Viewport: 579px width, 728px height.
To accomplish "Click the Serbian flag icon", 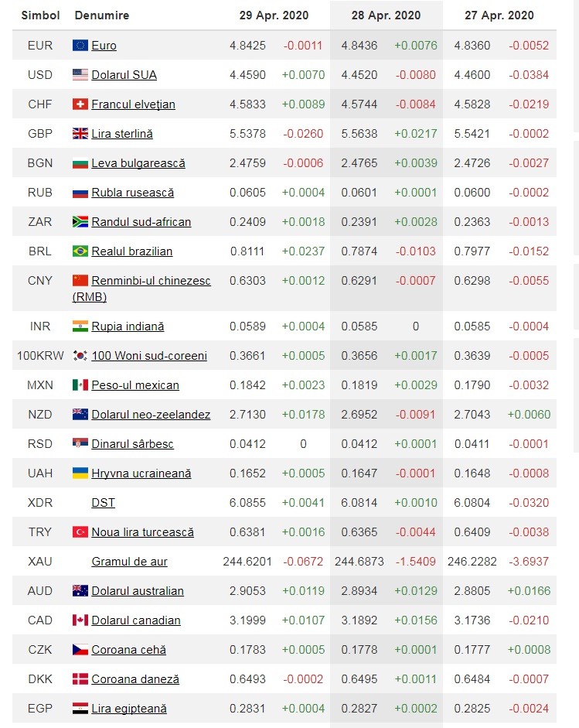I will [x=80, y=444].
